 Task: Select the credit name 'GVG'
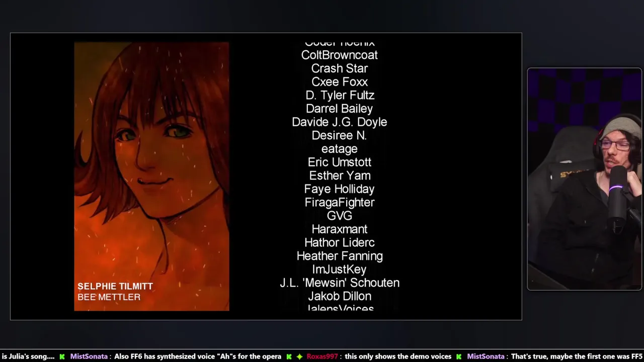click(340, 216)
